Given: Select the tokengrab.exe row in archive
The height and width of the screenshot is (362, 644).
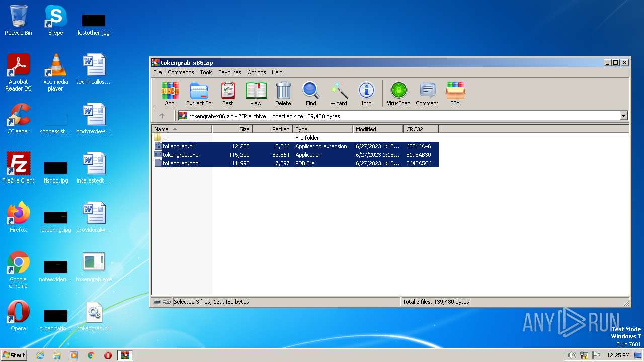Looking at the screenshot, I should 295,155.
